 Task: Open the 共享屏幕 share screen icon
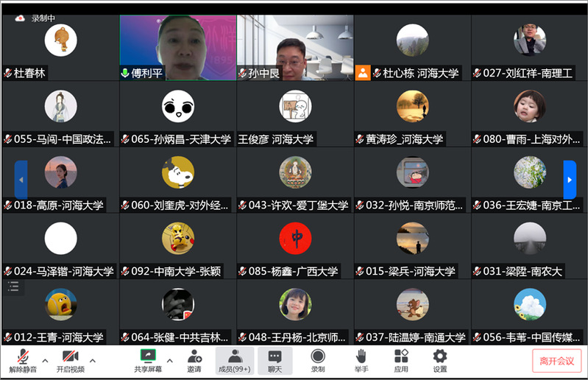tap(148, 356)
